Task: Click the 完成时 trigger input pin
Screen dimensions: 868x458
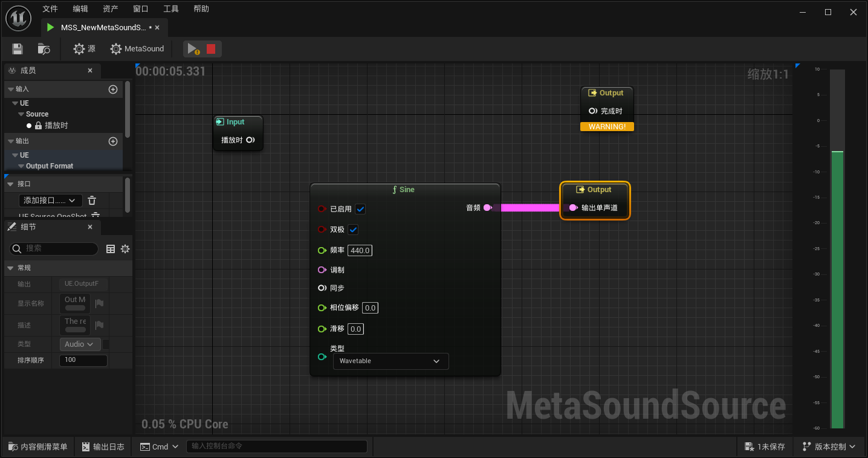Action: tap(593, 111)
